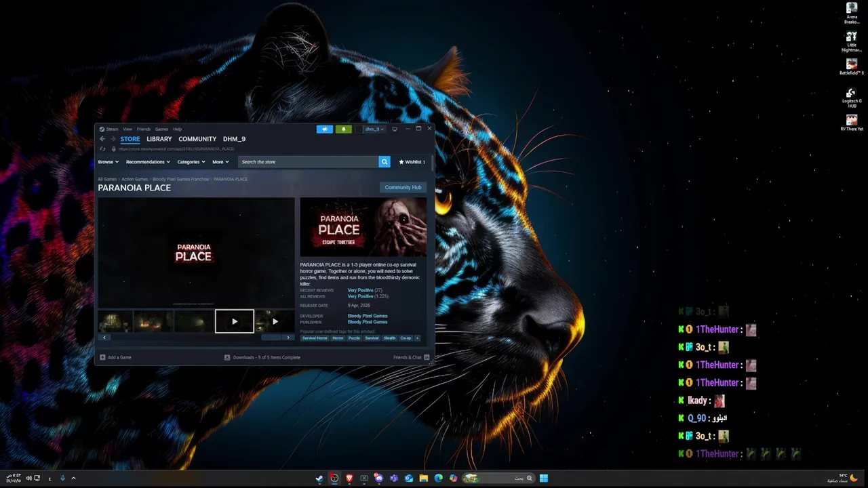Expand the Categories dropdown

(191, 162)
